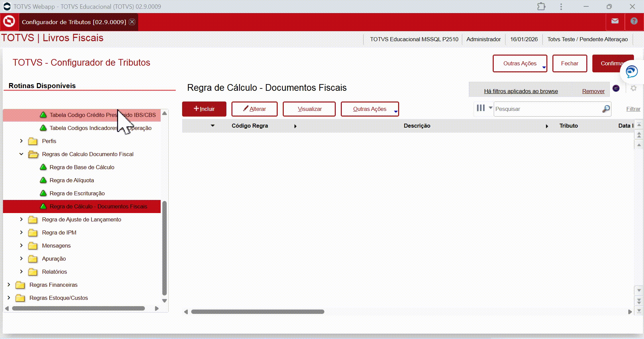Click into the Pesquisar search field
This screenshot has width=644, height=339.
coord(548,109)
